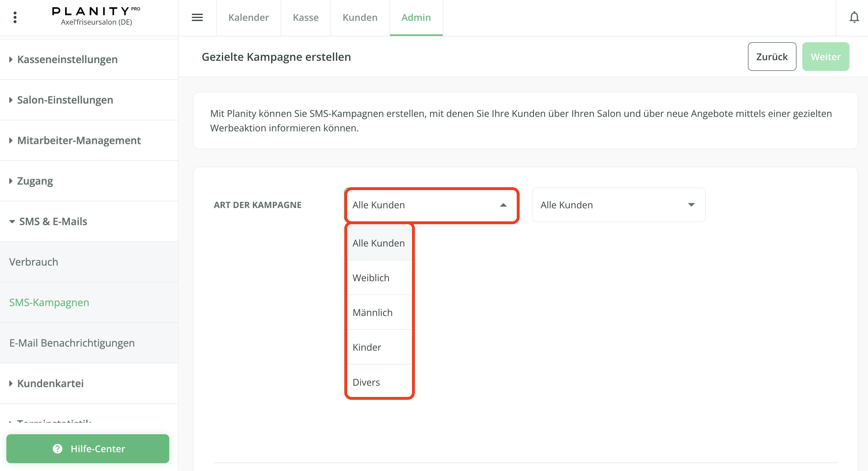This screenshot has height=471, width=868.
Task: Select Alle Kunden from the dropdown list
Action: (379, 243)
